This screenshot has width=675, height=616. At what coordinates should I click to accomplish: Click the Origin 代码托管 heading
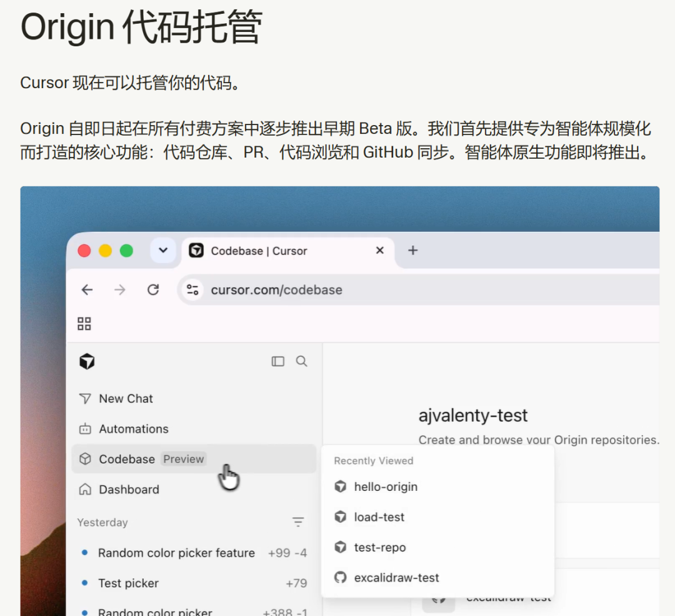tap(141, 27)
